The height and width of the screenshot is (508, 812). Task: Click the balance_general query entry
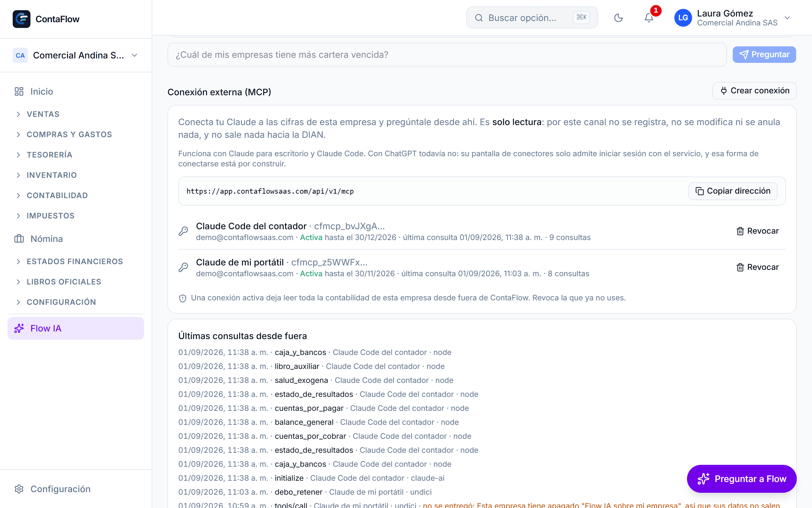pyautogui.click(x=304, y=422)
